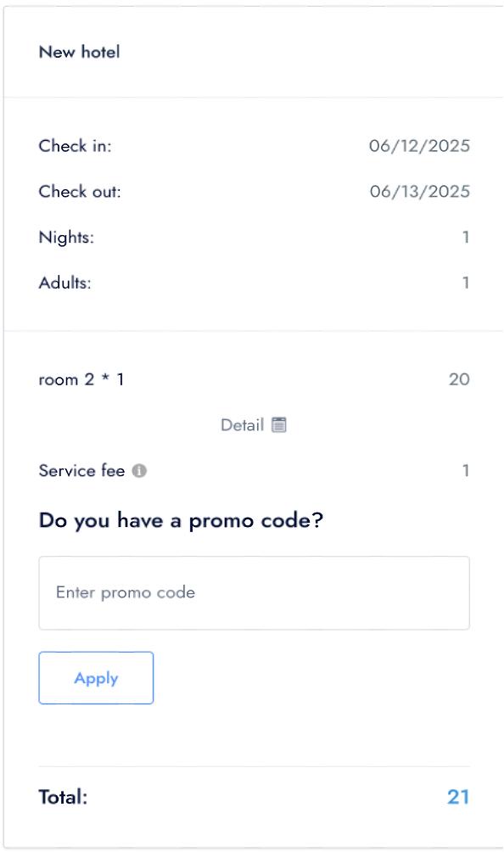Viewport: 504px width, 852px height.
Task: Click the Total label
Action: coord(63,797)
